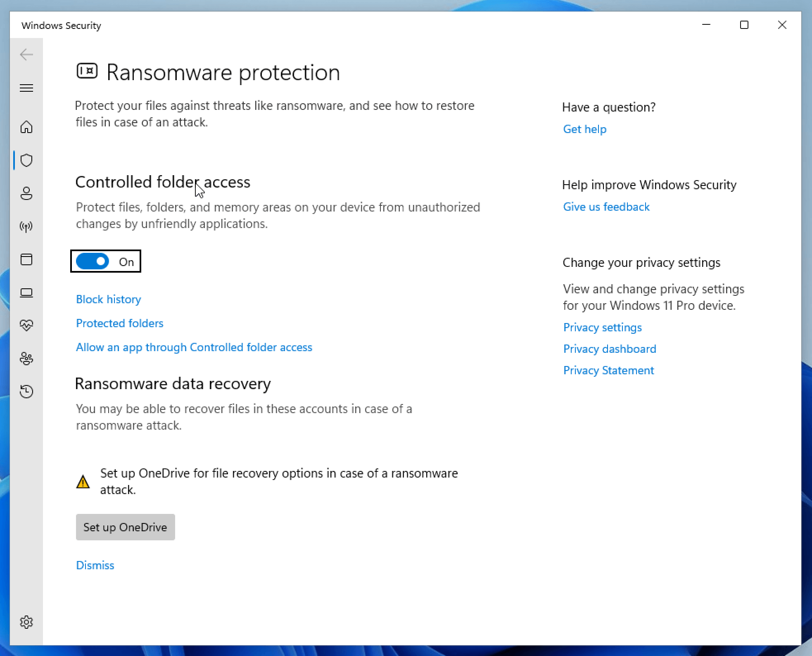
Task: Open Protection history clock icon
Action: [x=26, y=392]
